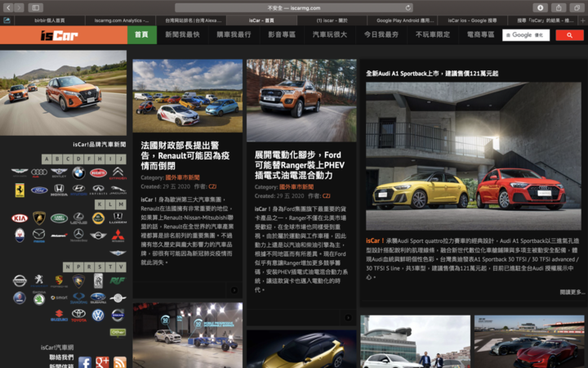Open the 購車我最行 menu

pyautogui.click(x=234, y=34)
